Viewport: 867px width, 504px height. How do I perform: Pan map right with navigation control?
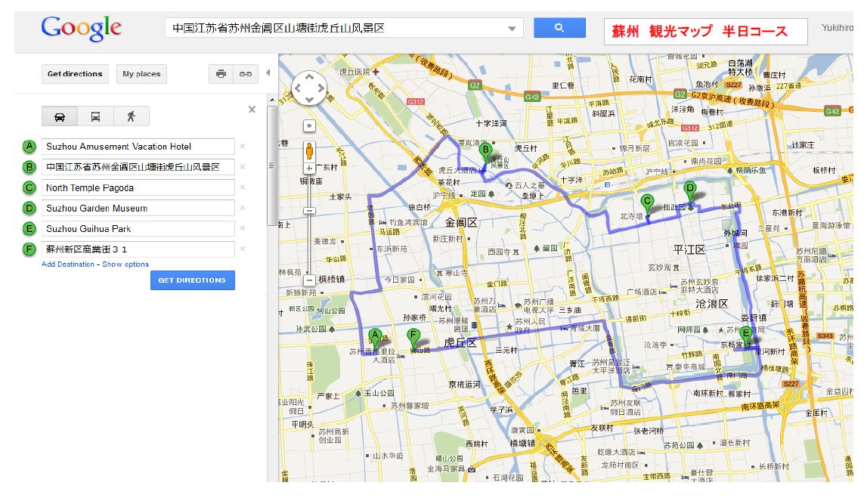[x=321, y=88]
